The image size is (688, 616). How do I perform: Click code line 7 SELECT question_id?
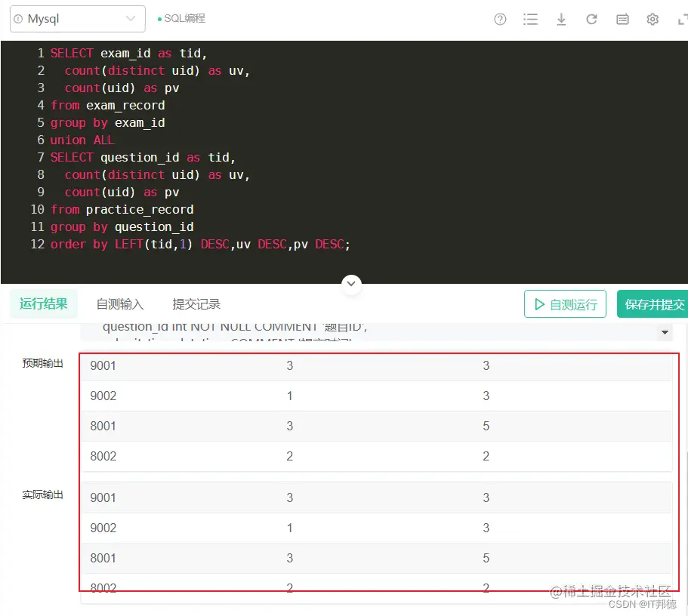click(x=143, y=158)
